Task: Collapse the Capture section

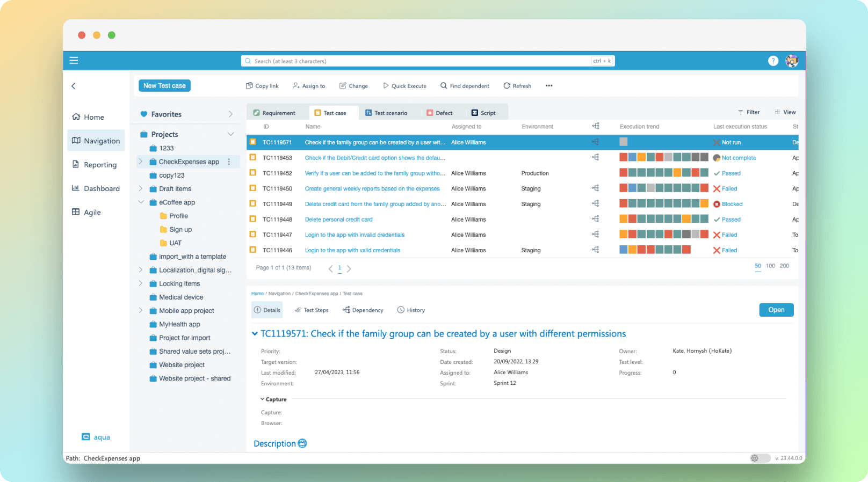Action: [262, 399]
